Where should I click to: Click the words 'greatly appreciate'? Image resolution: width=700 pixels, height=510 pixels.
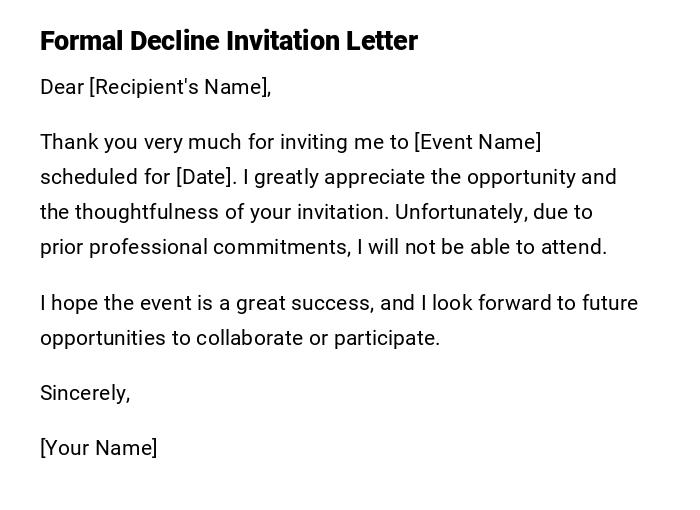click(338, 177)
